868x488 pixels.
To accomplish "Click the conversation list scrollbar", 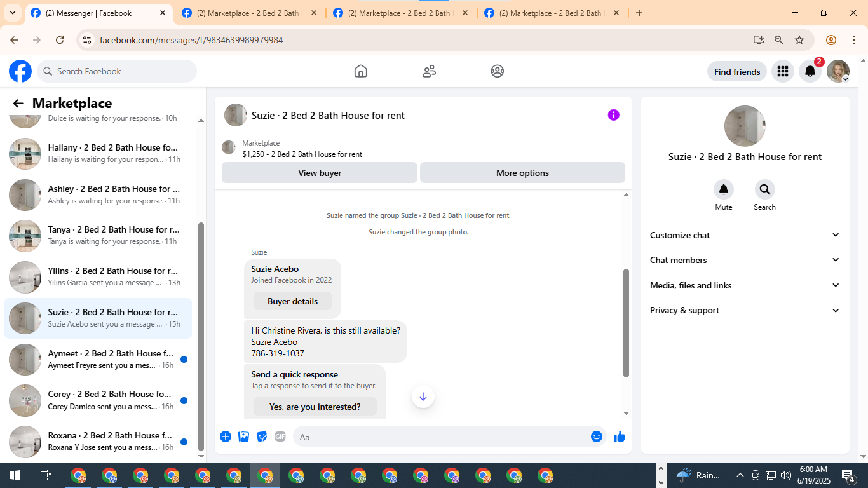I will pyautogui.click(x=201, y=336).
